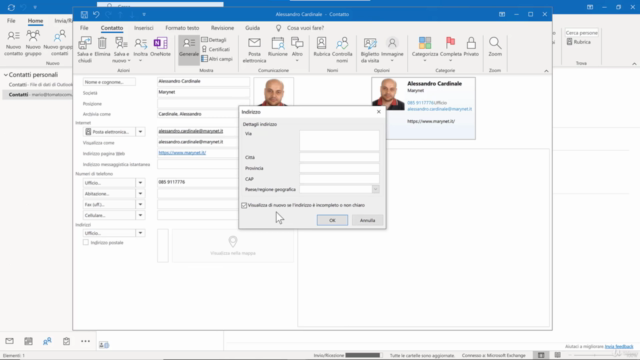The width and height of the screenshot is (640, 360).
Task: Open File tab in contact window
Action: [84, 28]
